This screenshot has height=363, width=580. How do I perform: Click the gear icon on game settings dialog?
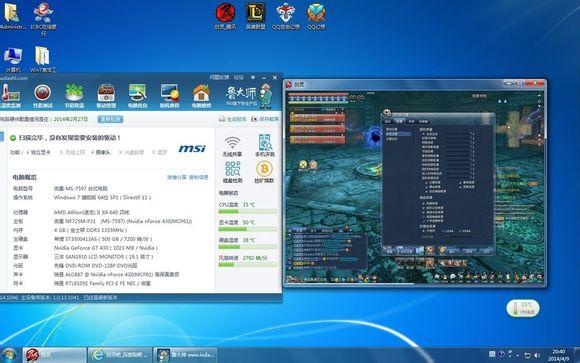tap(387, 112)
